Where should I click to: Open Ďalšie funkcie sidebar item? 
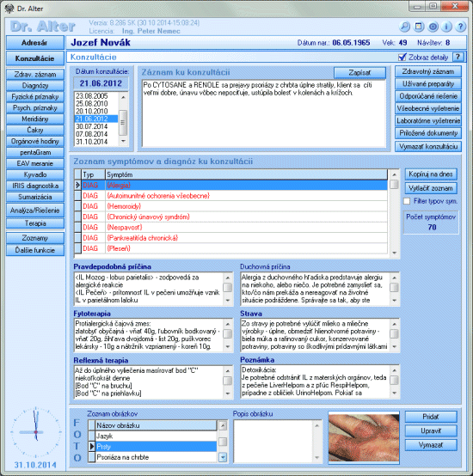[x=35, y=250]
